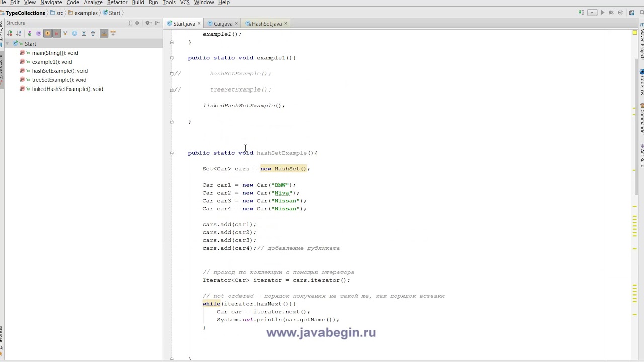Hide the Structure panel with pin icon
Viewport: 644px width, 362px height.
[157, 23]
